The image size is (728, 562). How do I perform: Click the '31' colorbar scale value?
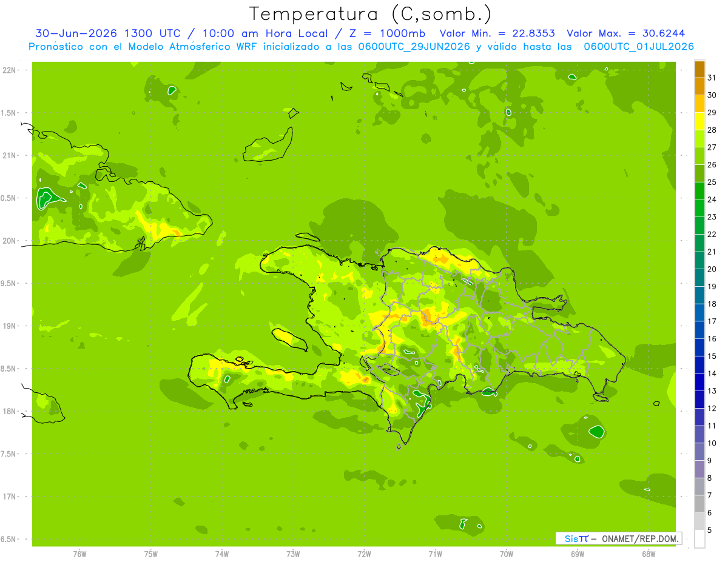pyautogui.click(x=712, y=78)
